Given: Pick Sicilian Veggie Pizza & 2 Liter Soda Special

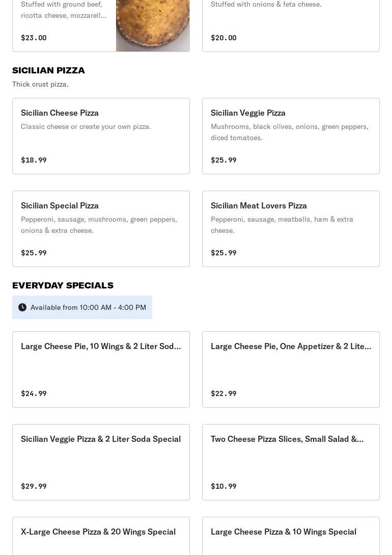Looking at the screenshot, I should (101, 462).
